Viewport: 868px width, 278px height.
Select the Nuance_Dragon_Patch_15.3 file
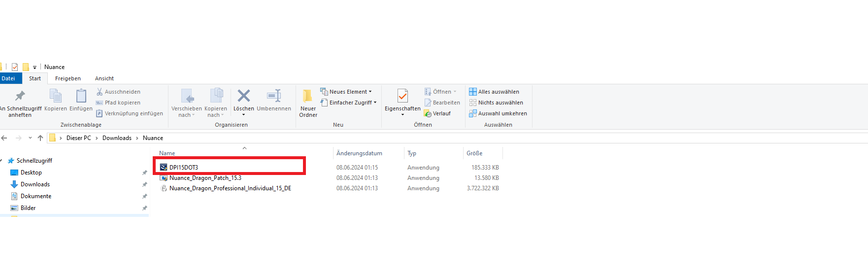click(205, 178)
